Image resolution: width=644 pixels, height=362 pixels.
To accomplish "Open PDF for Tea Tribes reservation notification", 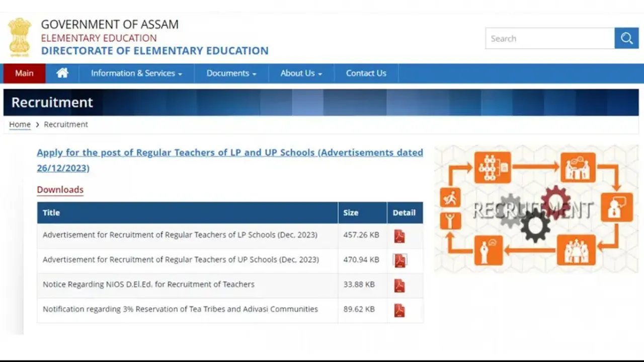I will (399, 310).
